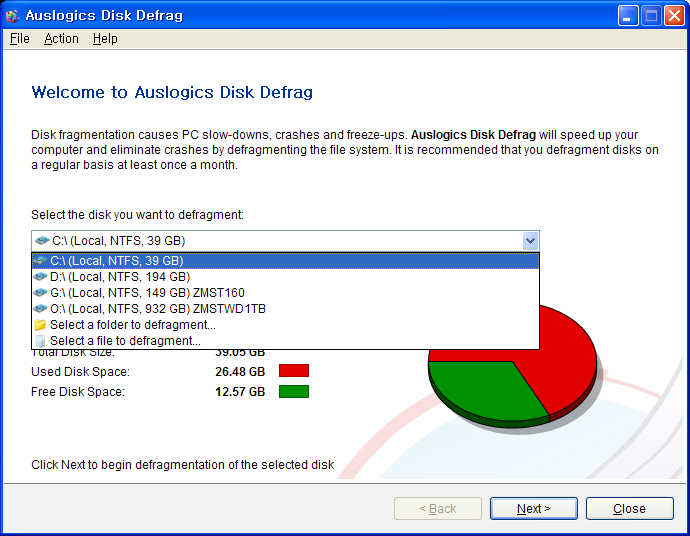The width and height of the screenshot is (690, 536).
Task: Click 'Select the disk you want to defragment:' label
Action: tap(137, 215)
